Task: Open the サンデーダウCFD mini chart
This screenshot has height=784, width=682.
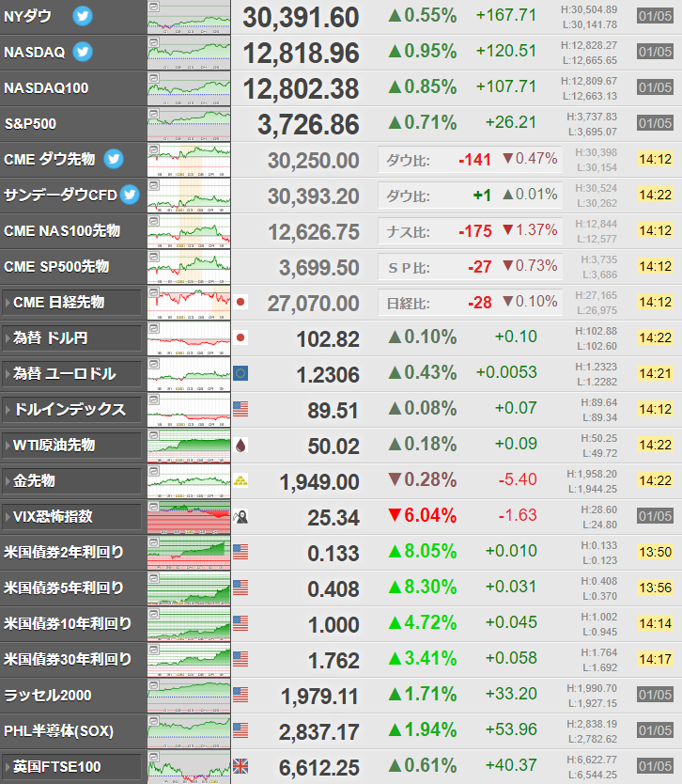Action: tap(189, 195)
